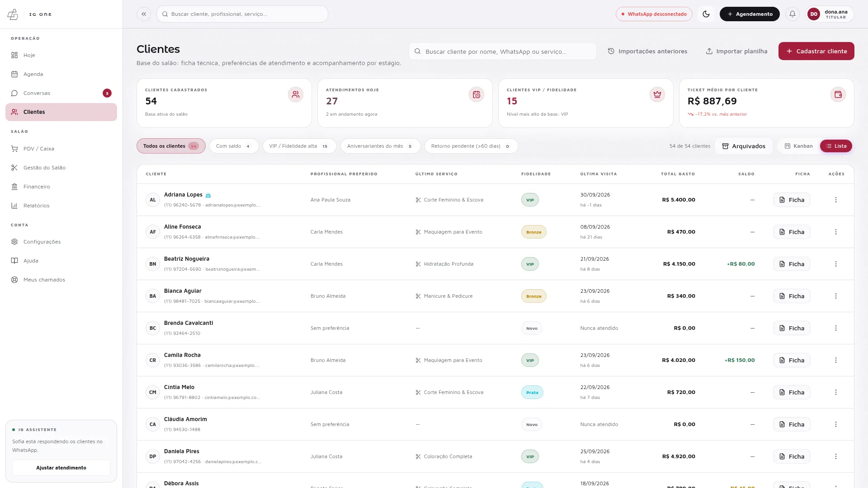The width and height of the screenshot is (868, 488).
Task: Filter by Aniversariantes do mês
Action: [x=380, y=146]
